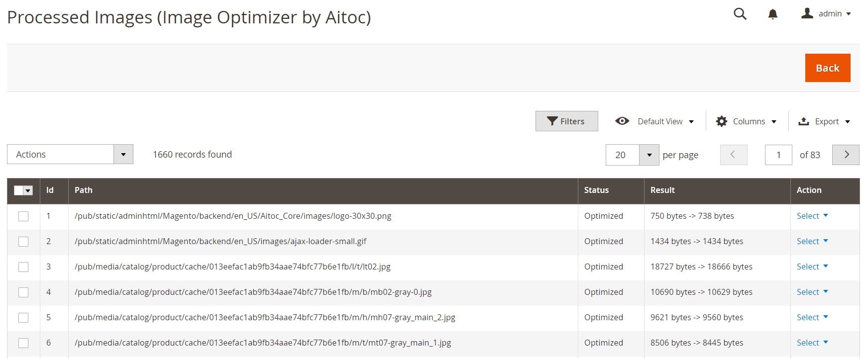
Task: Toggle the select-all header checkbox
Action: click(18, 190)
